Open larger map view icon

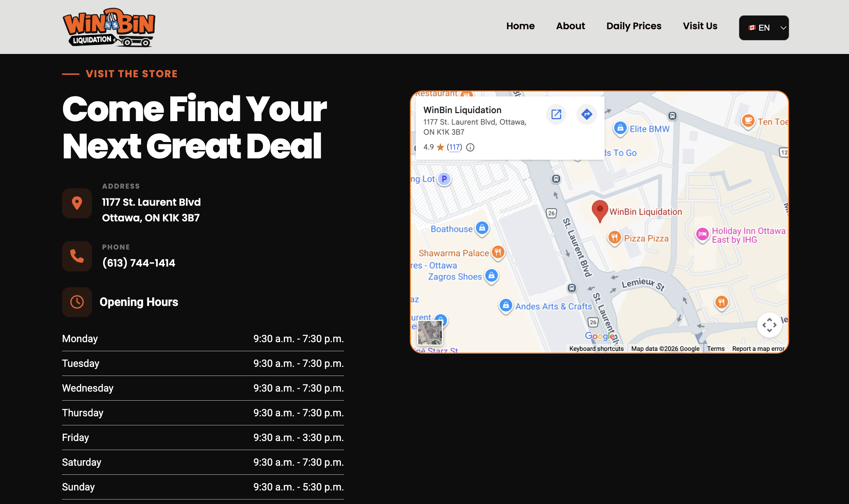coord(556,114)
